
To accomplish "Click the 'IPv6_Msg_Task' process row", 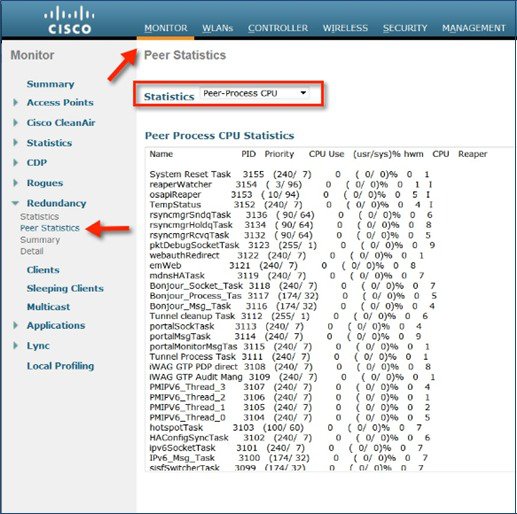I will tap(288, 458).
